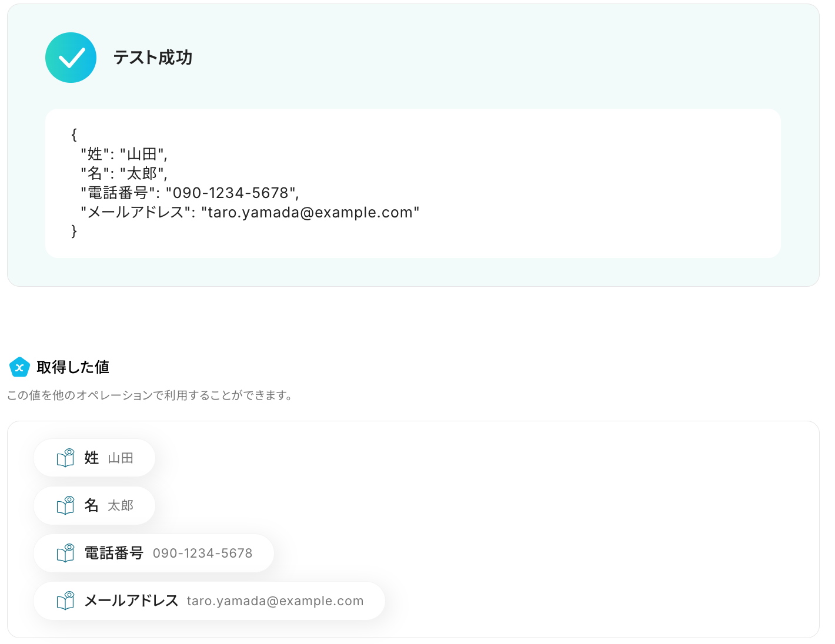Select the メールアドレス value chip
Screen dimensions: 835x644
tap(209, 601)
